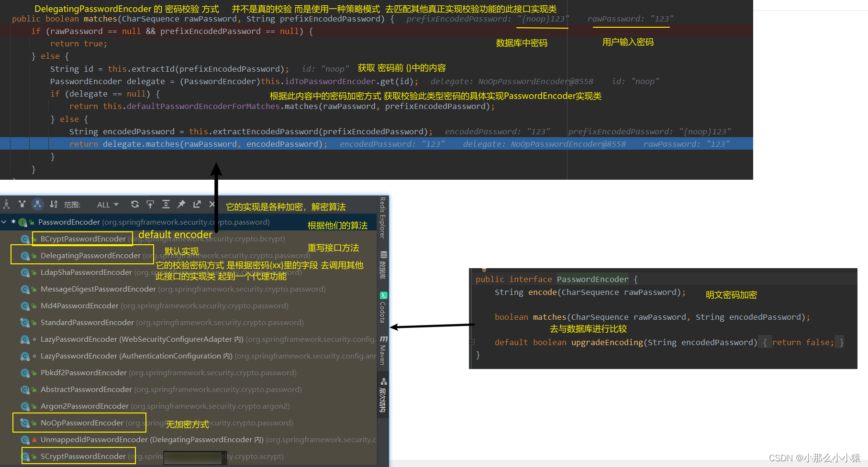The image size is (868, 467).
Task: Click the NoOpPasswordEncoder class icon
Action: click(25, 423)
